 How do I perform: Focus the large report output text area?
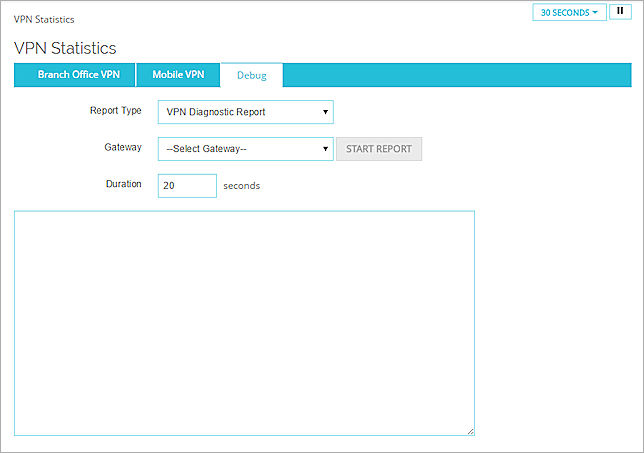click(x=244, y=322)
